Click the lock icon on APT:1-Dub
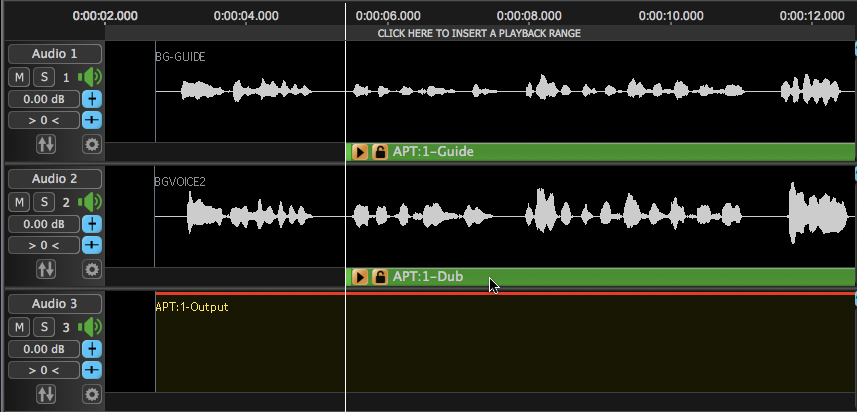857x412 pixels. pyautogui.click(x=380, y=277)
